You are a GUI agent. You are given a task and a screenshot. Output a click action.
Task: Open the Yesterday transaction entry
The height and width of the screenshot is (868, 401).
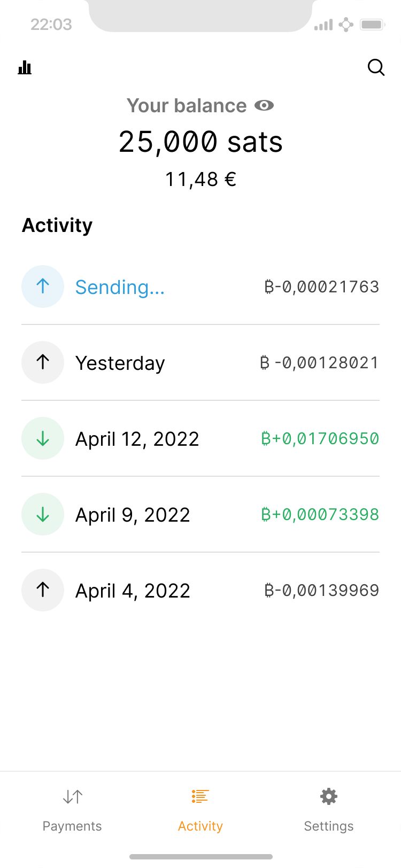[x=120, y=363]
